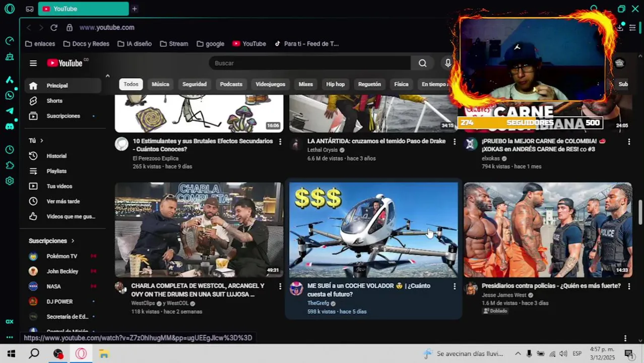
Task: Select the Todos filter chip
Action: pyautogui.click(x=131, y=84)
